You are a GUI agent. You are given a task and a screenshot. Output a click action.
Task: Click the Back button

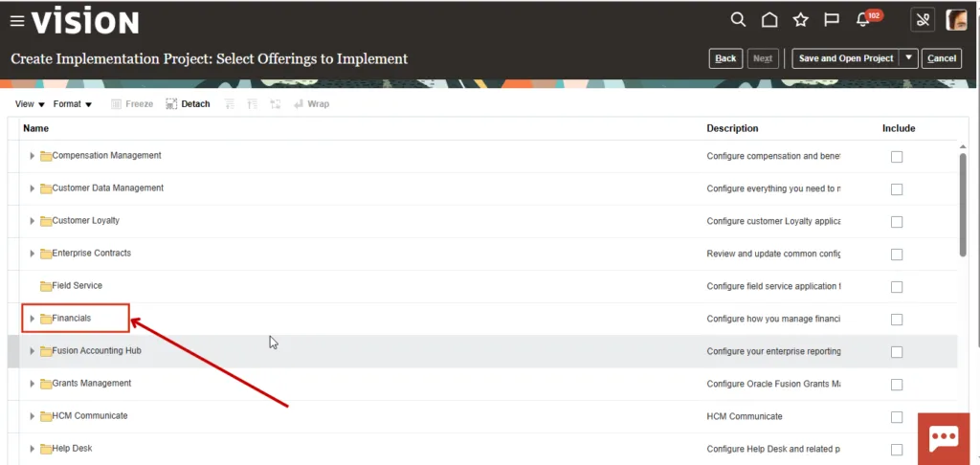click(725, 58)
